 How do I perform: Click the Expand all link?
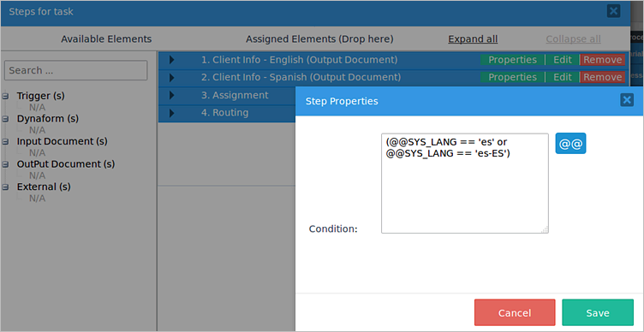tap(473, 39)
